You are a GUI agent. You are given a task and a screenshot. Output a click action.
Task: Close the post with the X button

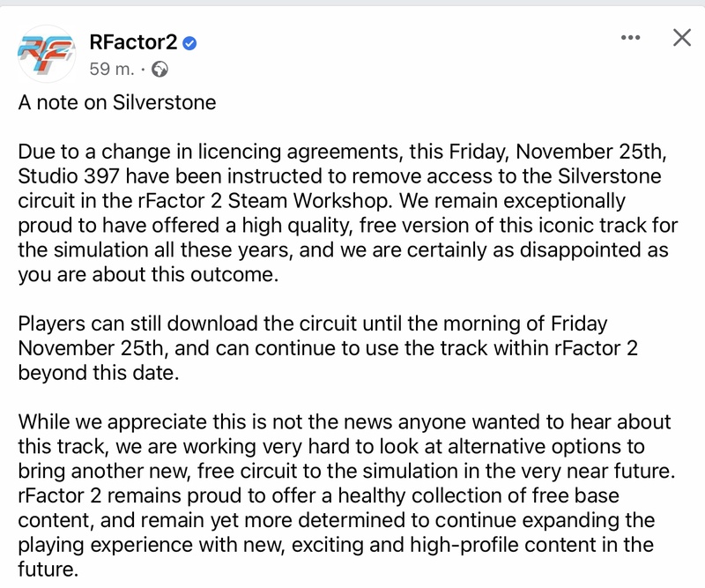[681, 37]
